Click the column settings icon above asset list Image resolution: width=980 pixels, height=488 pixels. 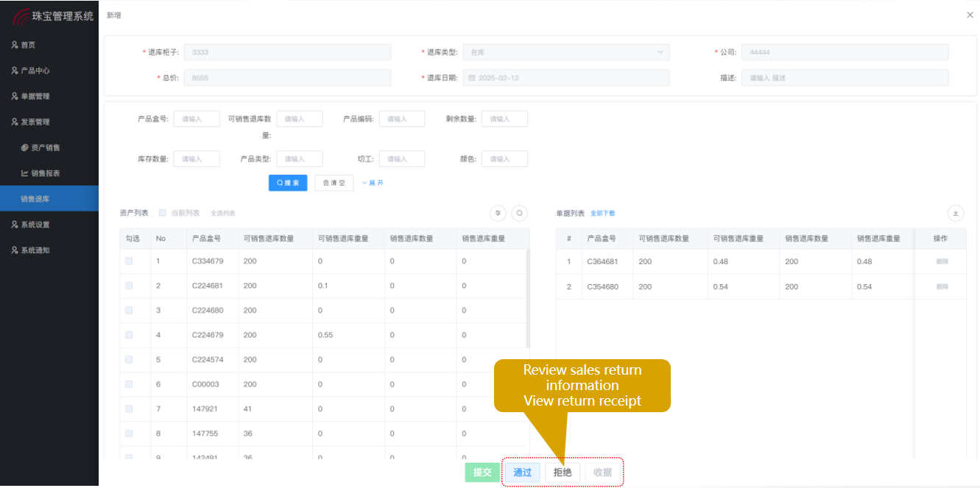tap(498, 213)
